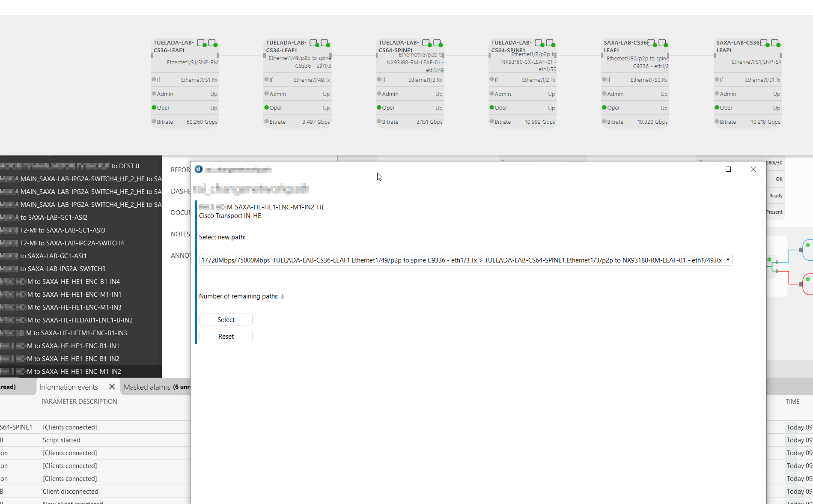Viewport: 813px width, 504px height.
Task: Click 'Present' status behind dialog
Action: [775, 212]
